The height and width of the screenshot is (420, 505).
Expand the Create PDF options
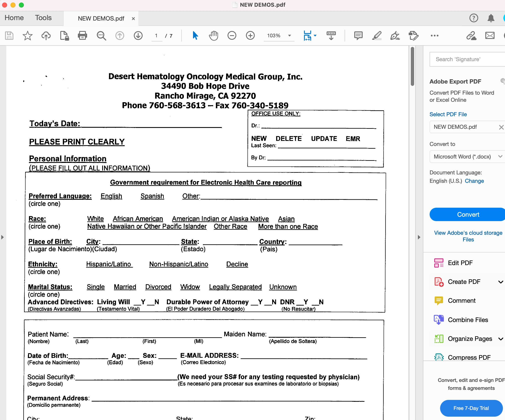(500, 282)
